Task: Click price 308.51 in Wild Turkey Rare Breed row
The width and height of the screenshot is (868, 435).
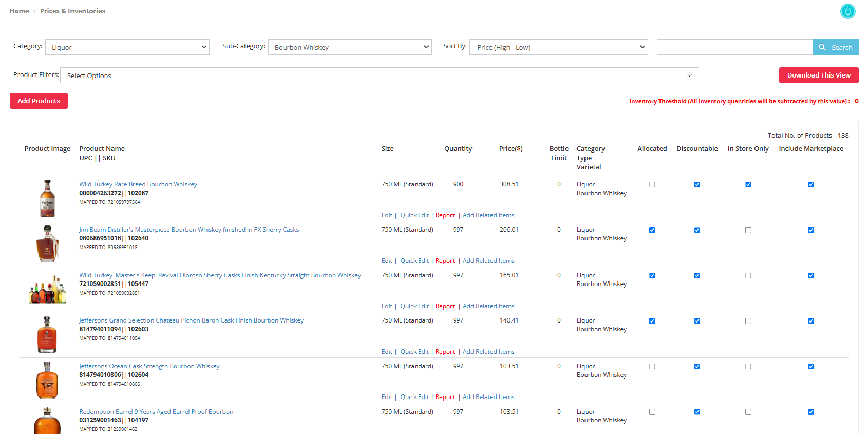Action: (x=509, y=184)
